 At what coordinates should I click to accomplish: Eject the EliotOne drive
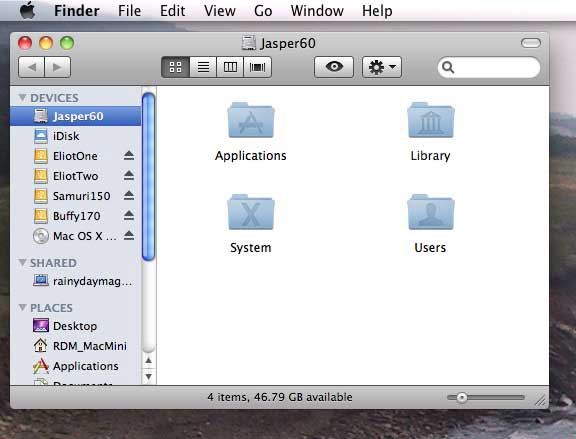[x=129, y=156]
